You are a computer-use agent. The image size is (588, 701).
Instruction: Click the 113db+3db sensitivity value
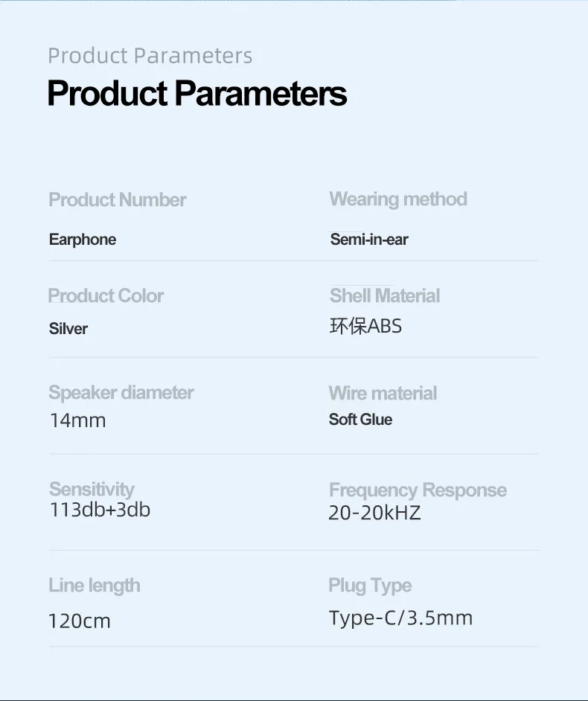[100, 510]
